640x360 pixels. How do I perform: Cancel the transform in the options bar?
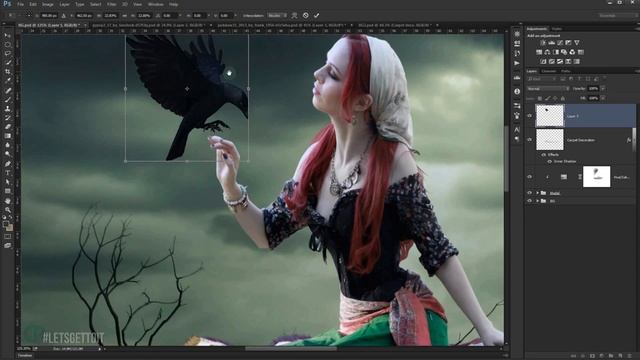coord(306,16)
